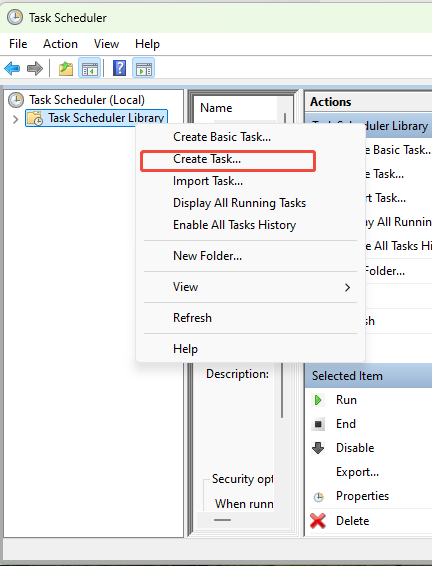Select Task Scheduler (Local) tree root
The height and width of the screenshot is (566, 432).
87,100
